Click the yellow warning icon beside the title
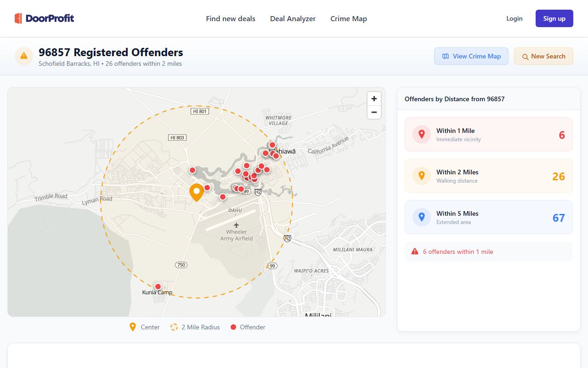 [x=24, y=56]
